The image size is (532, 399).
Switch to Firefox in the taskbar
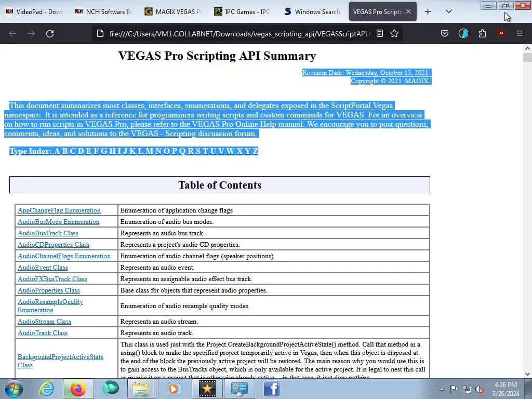[x=78, y=389]
